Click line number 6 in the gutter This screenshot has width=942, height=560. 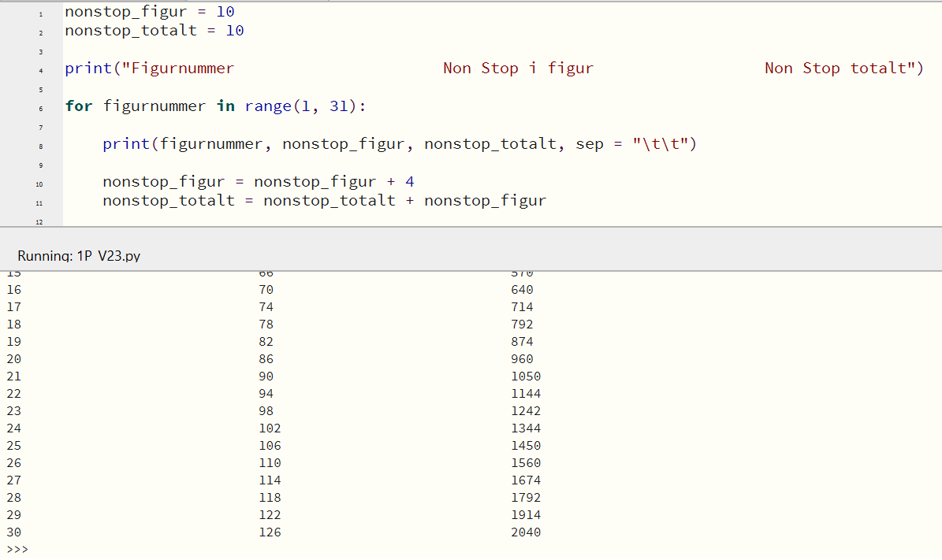[x=39, y=108]
